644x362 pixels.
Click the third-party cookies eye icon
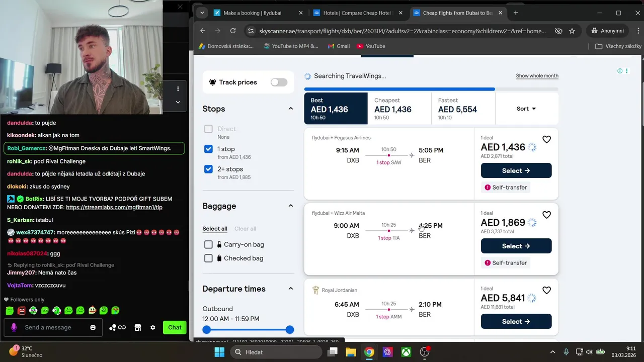coord(558,31)
